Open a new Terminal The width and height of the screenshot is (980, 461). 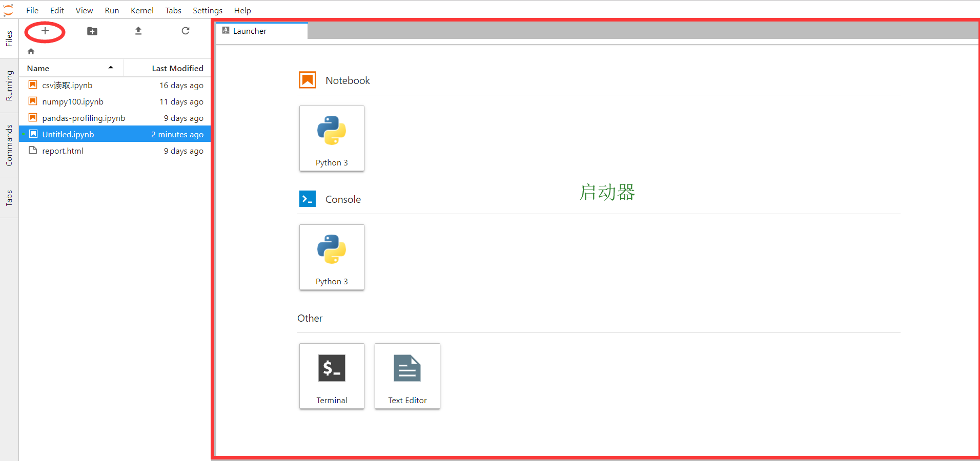pos(332,376)
